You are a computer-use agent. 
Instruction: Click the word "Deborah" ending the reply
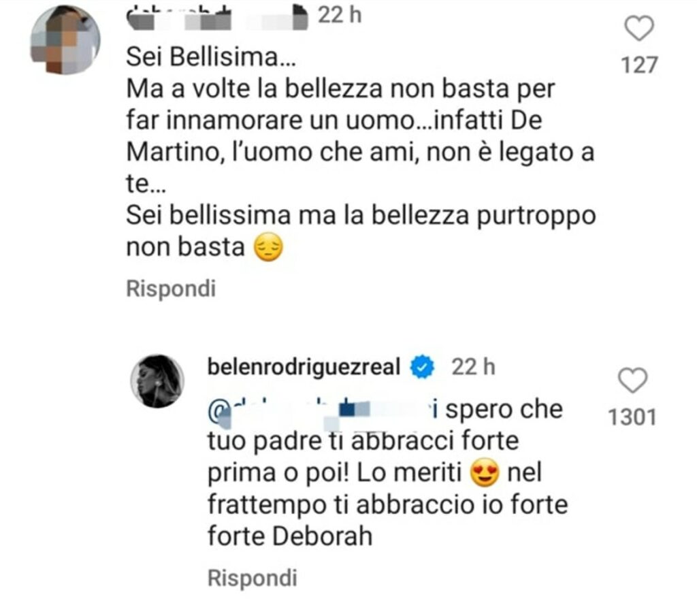click(x=323, y=536)
